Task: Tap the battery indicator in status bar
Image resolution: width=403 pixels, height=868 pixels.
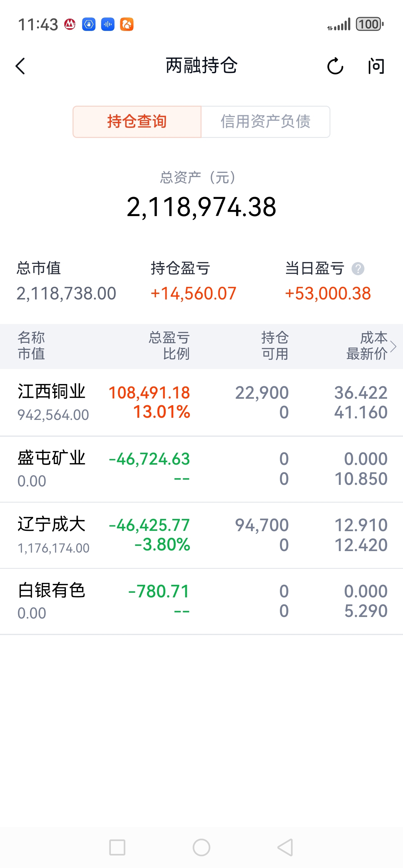Action: click(x=370, y=24)
